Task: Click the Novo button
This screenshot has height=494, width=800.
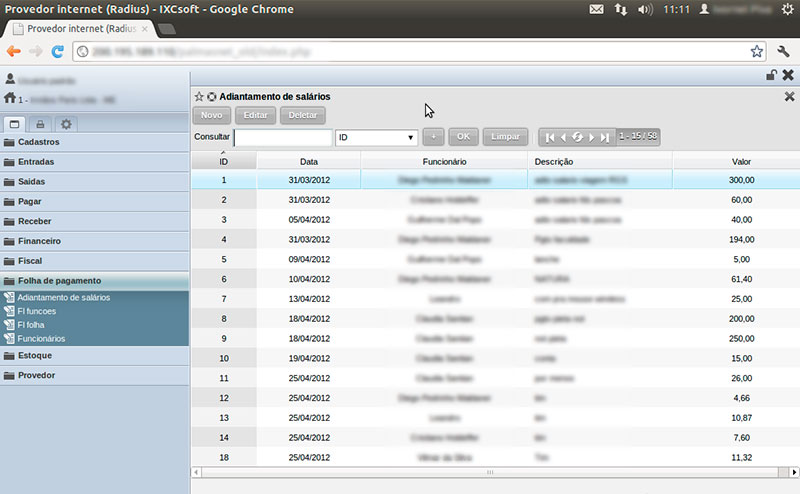Action: (212, 115)
